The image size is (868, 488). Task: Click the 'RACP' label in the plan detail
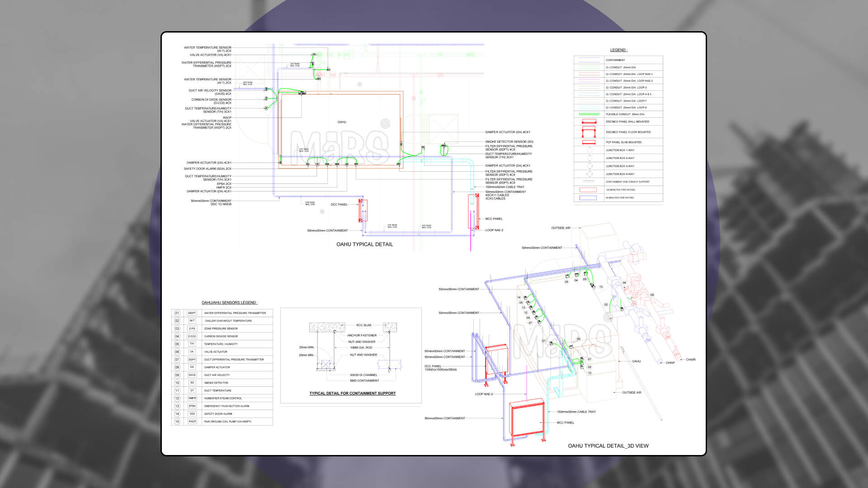227,118
